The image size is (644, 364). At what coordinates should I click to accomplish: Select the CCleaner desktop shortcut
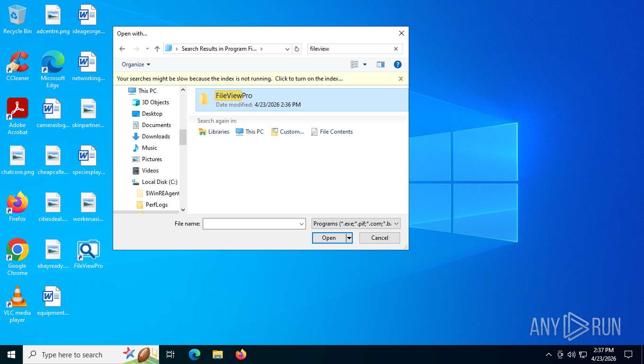[18, 66]
